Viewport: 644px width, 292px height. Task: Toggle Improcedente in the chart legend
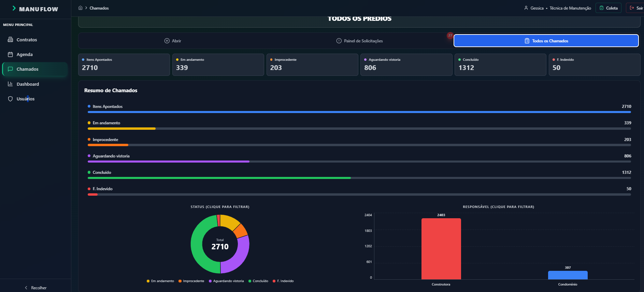191,281
